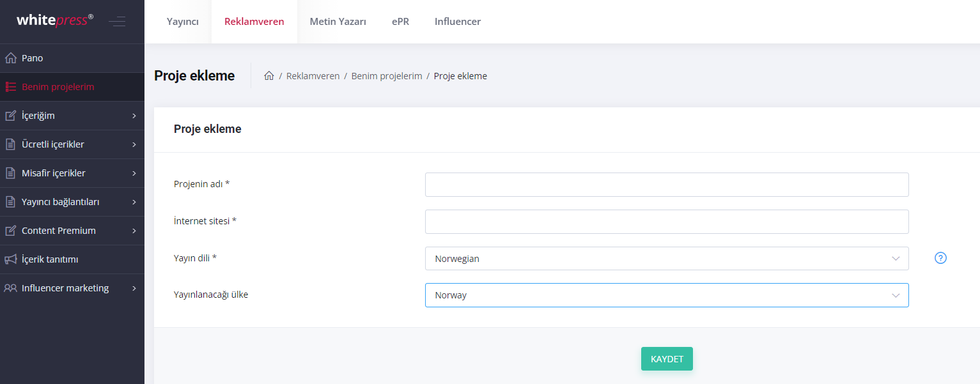Click the breadcrumb home icon
The image size is (980, 384).
tap(269, 76)
